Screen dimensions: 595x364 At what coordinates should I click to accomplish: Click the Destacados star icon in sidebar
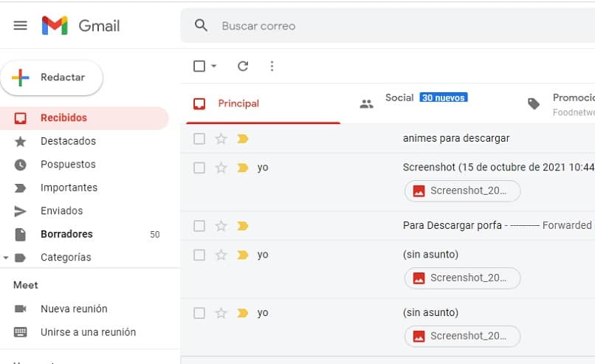click(x=20, y=142)
